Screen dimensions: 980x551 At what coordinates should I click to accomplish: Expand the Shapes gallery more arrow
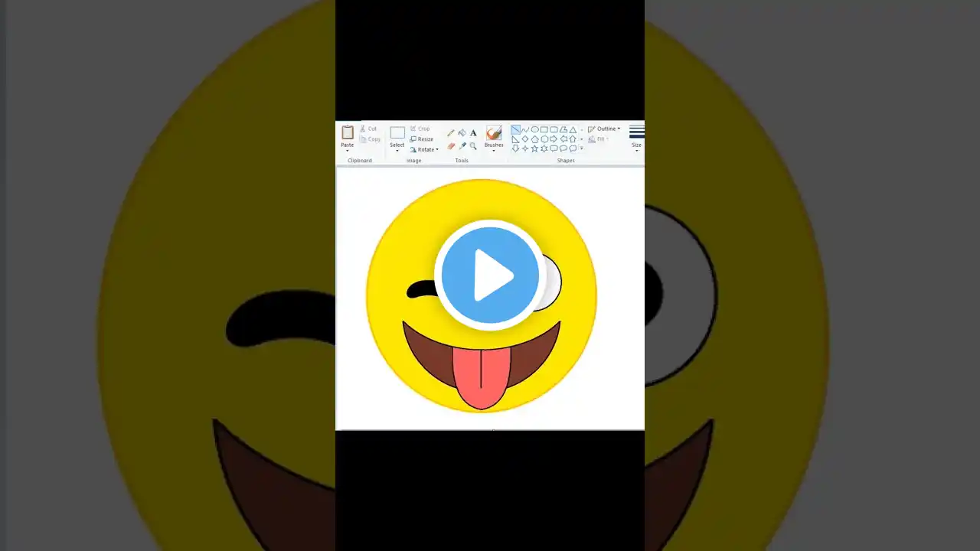point(581,148)
